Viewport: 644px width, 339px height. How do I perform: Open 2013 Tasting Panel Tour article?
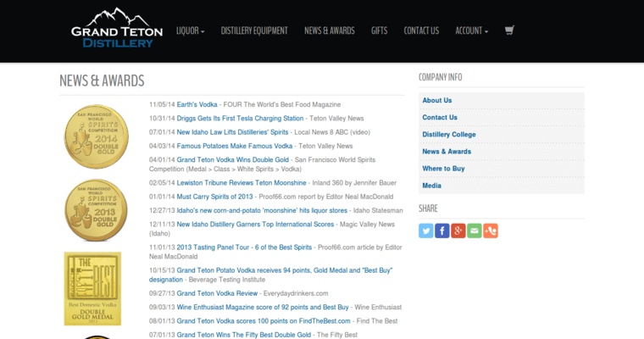click(244, 247)
